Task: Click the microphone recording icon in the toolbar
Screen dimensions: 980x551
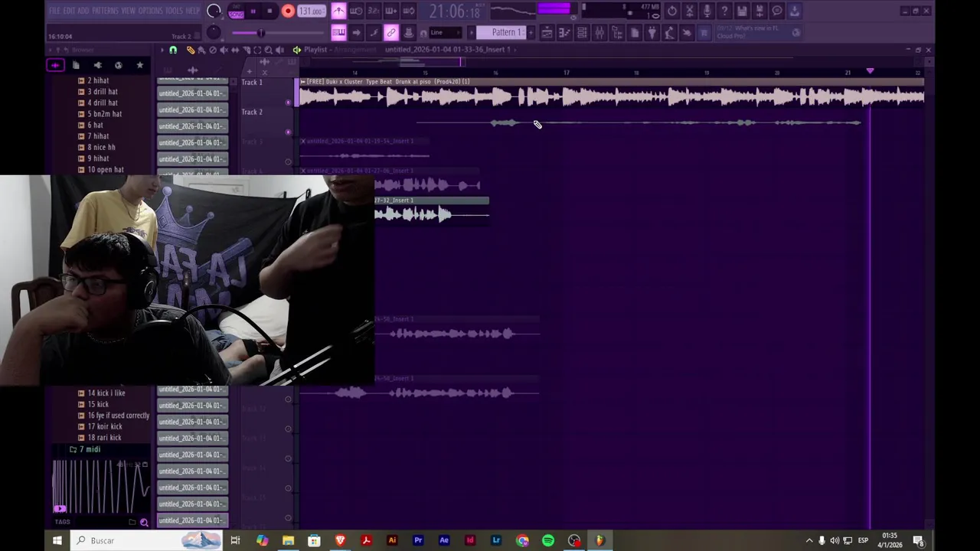Action: [x=707, y=11]
